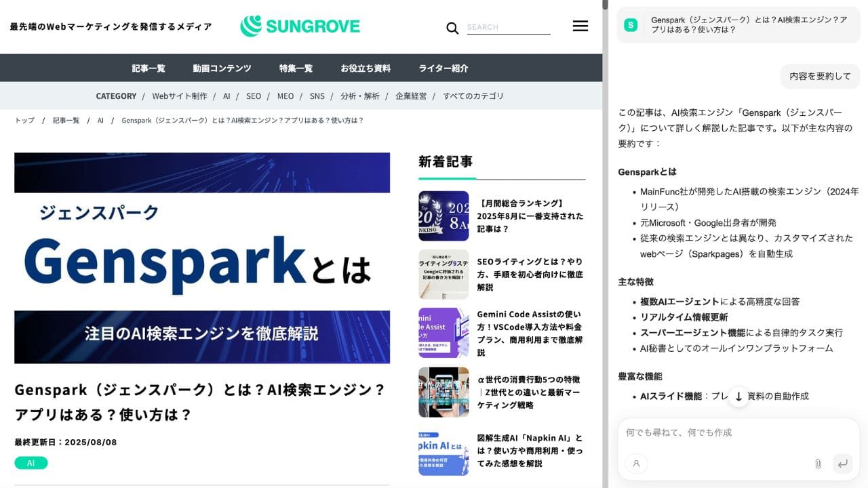This screenshot has width=868, height=488.
Task: Select SEO category link
Action: 254,96
